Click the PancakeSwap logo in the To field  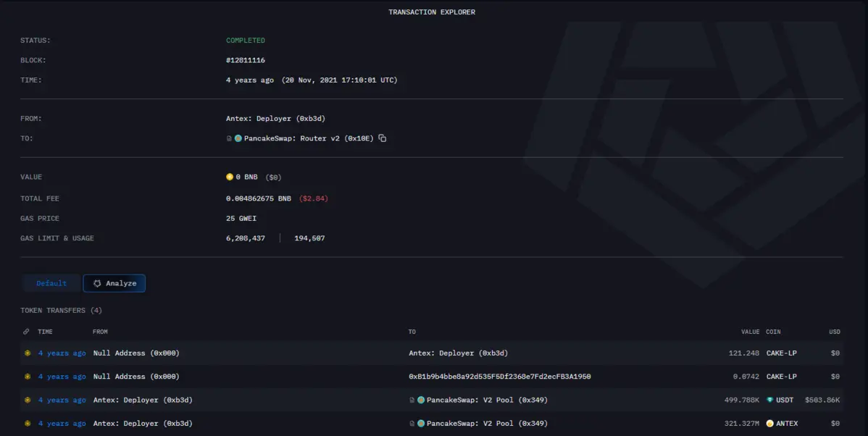click(x=238, y=138)
